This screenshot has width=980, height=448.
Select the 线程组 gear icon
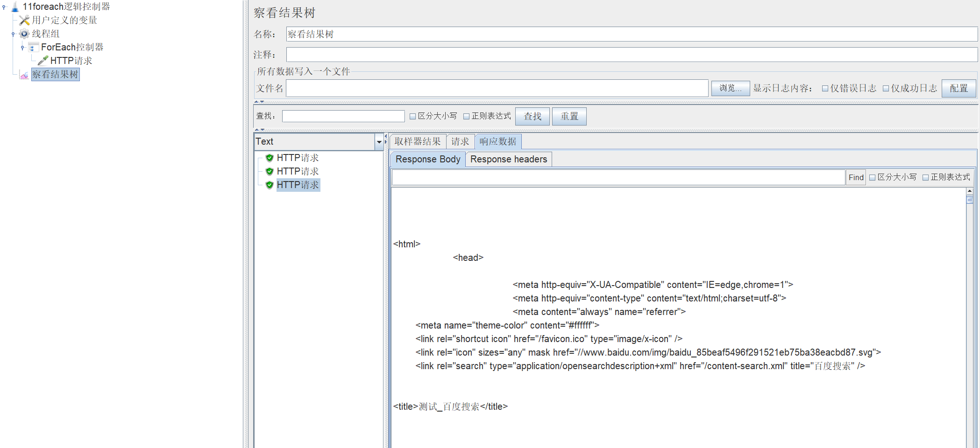pyautogui.click(x=24, y=34)
